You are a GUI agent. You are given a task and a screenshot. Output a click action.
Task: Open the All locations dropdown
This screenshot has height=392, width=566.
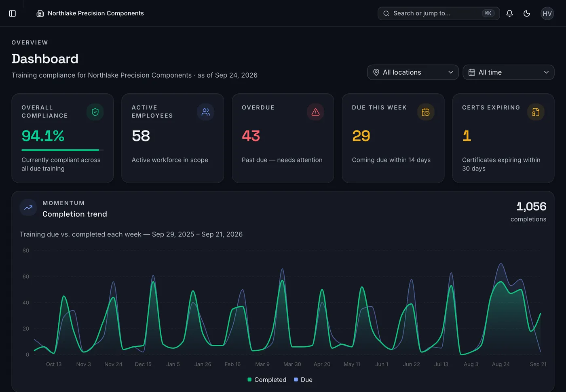pyautogui.click(x=413, y=72)
